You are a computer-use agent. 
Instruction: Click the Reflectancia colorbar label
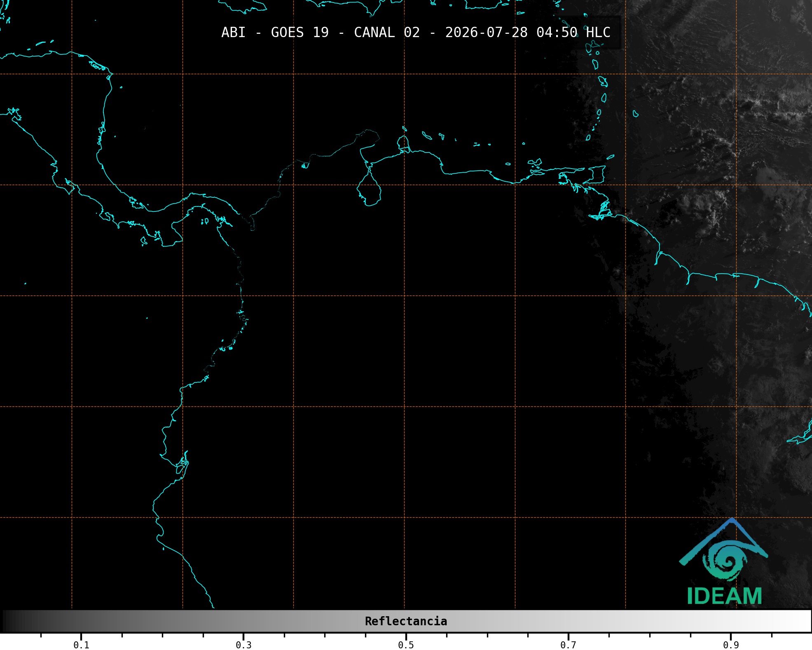click(406, 621)
